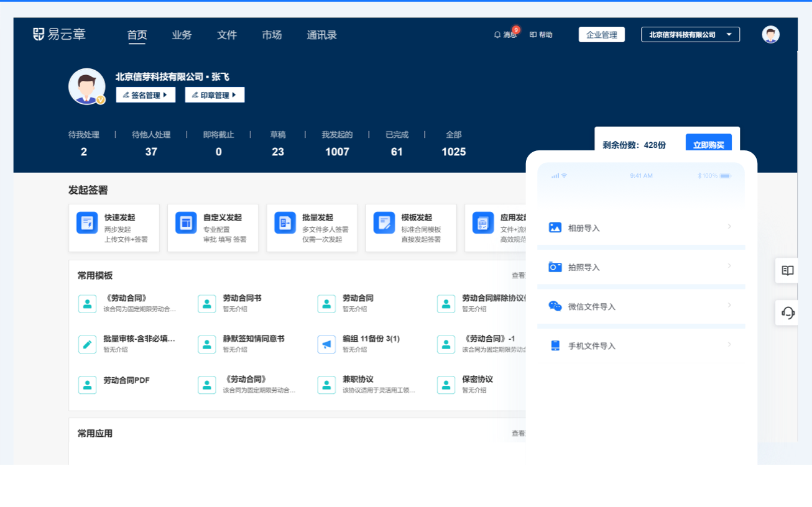This screenshot has width=812, height=507.
Task: Open the 北京信芽科技有限公司 company dropdown
Action: 690,35
